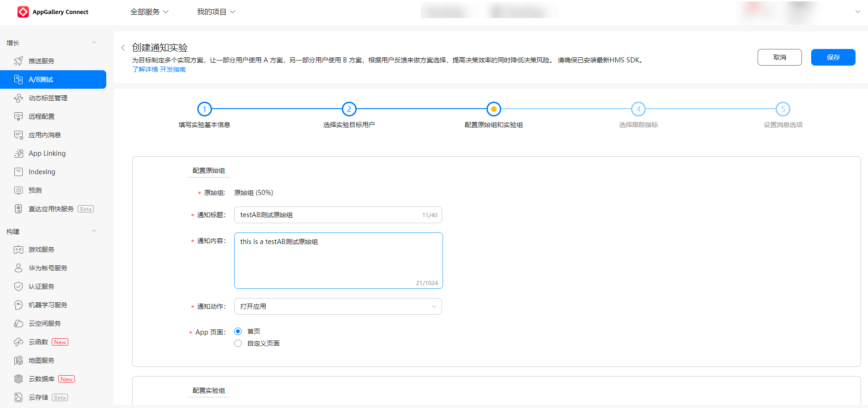
Task: Click the push service rocket icon
Action: [x=18, y=61]
